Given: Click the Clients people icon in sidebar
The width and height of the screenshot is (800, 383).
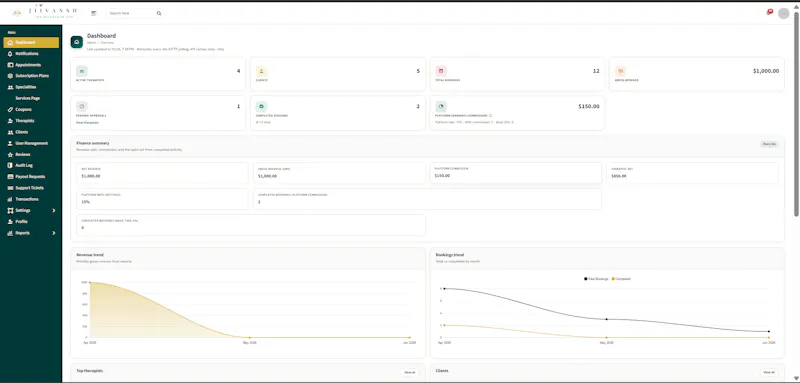Looking at the screenshot, I should point(10,132).
